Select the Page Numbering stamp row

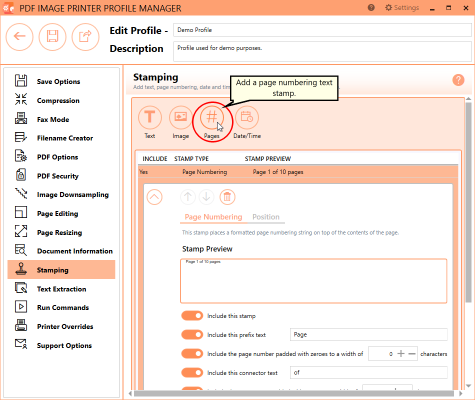point(298,172)
